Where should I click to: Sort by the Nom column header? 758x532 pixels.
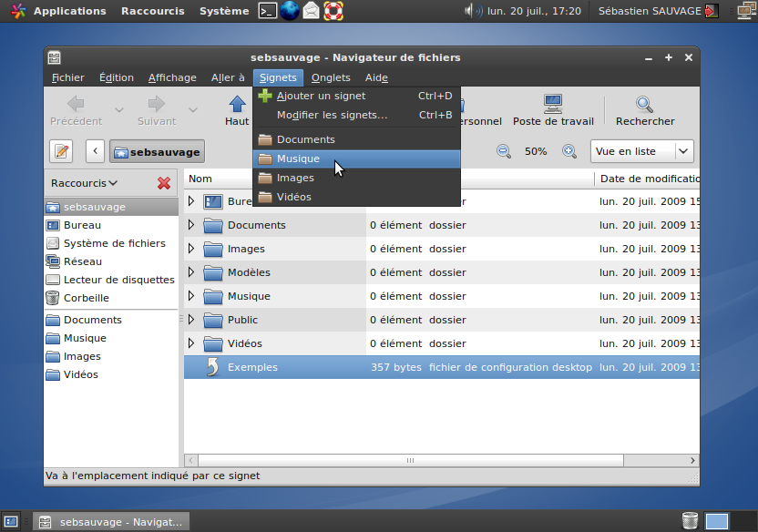(x=275, y=179)
